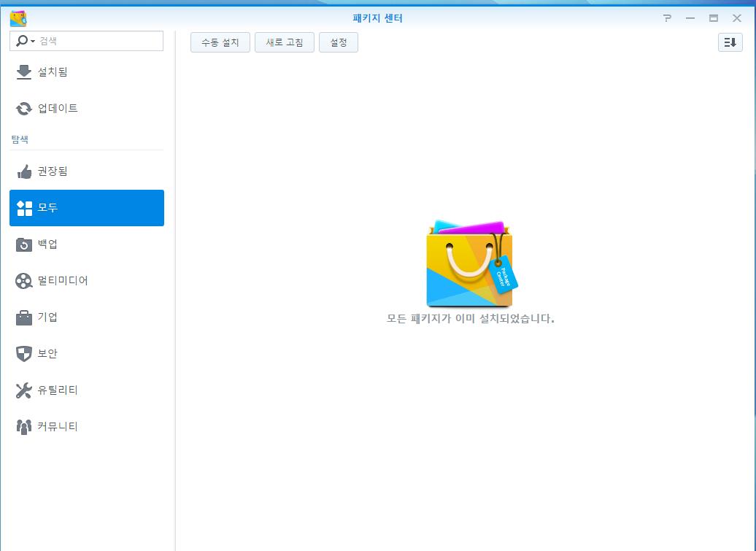Minimize the 패키지 센터 window
The width and height of the screenshot is (756, 551).
(x=690, y=18)
